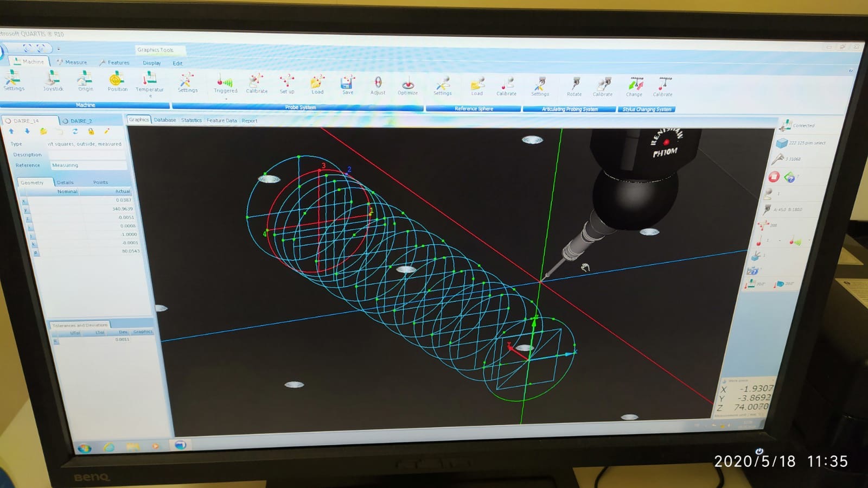Open the Temperature tool in the ribbon
The height and width of the screenshot is (488, 868).
click(x=149, y=82)
